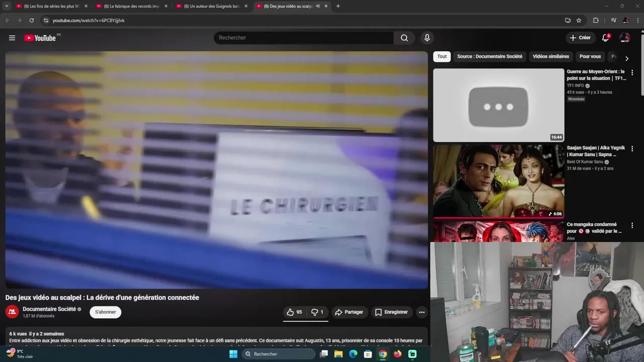Go to the YouTube home logo
This screenshot has width=644, height=362.
tap(40, 38)
